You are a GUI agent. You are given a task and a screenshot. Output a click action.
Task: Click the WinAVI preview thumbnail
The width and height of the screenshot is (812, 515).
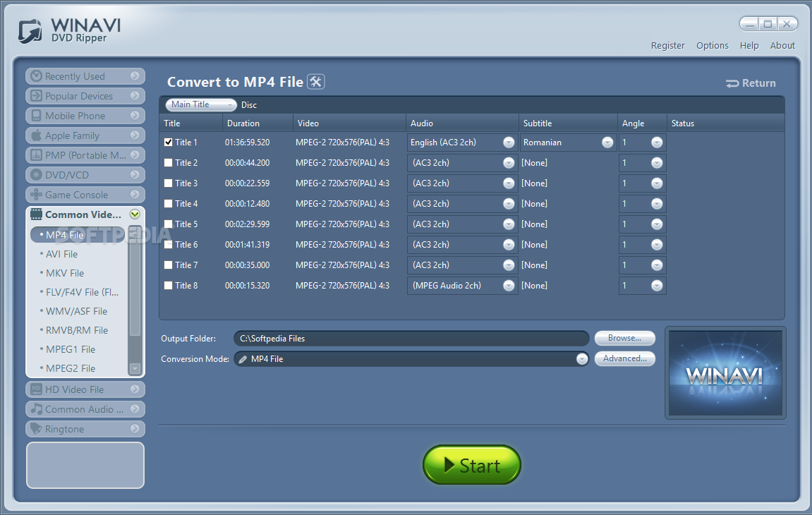tap(725, 373)
